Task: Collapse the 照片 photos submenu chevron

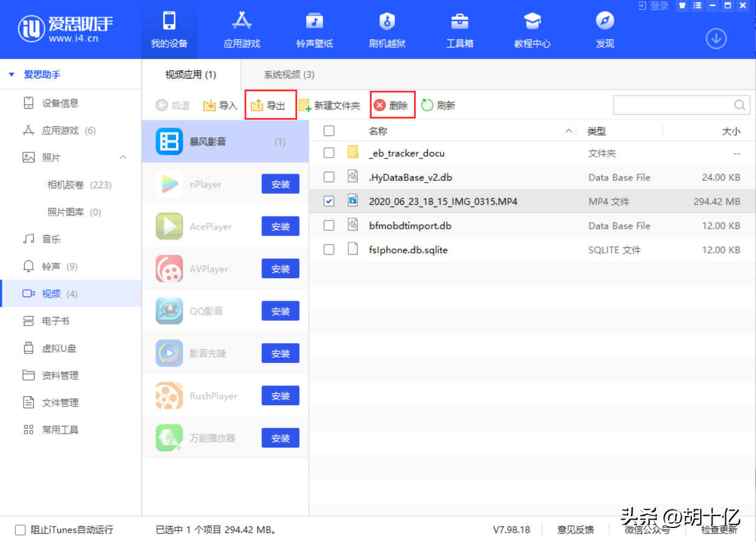Action: (x=123, y=157)
